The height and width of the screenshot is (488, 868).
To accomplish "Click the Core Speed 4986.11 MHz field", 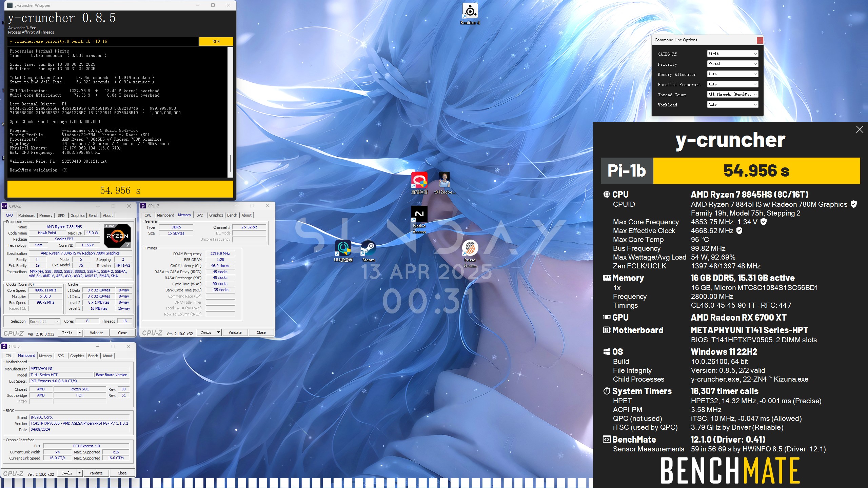I will [46, 290].
